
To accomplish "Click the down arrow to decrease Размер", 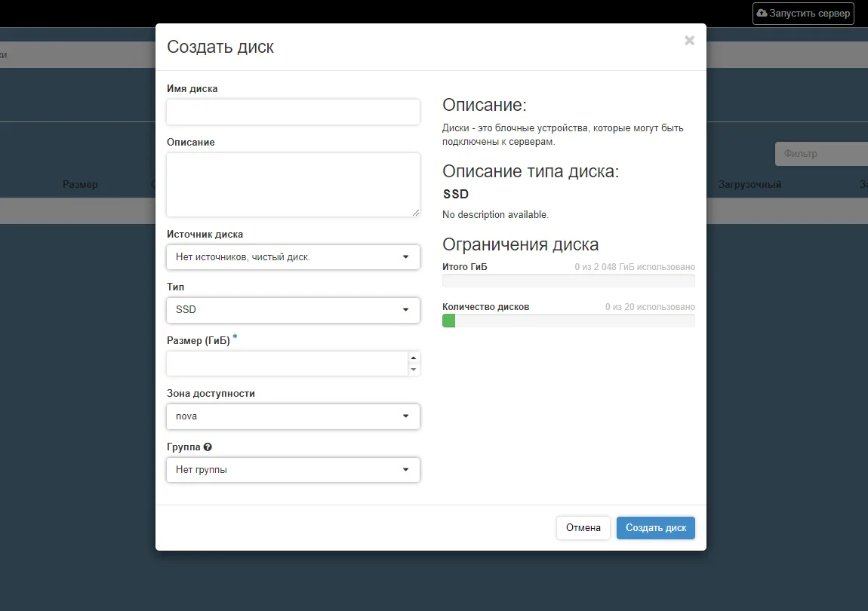I will [414, 368].
